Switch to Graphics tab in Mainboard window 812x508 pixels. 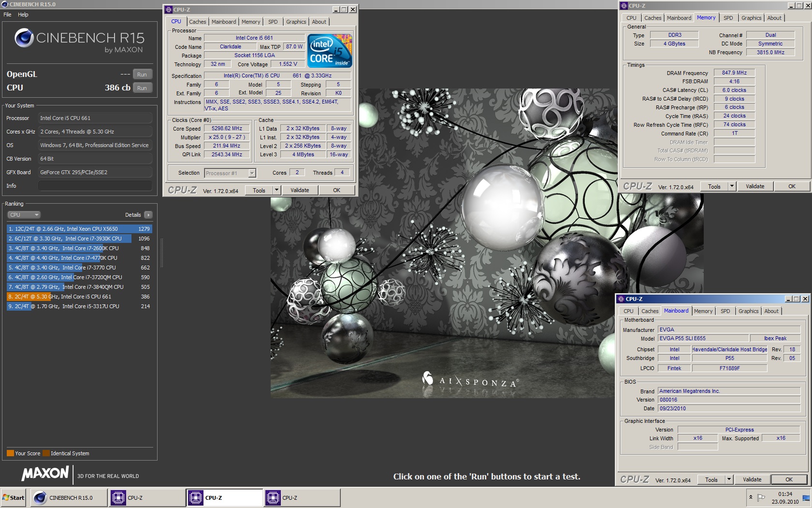[748, 311]
